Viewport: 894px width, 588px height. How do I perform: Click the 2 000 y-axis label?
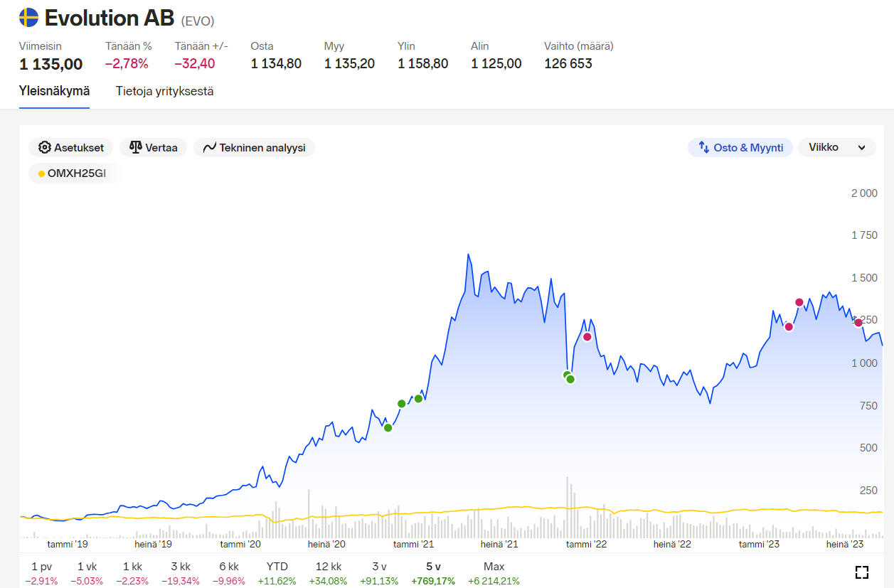864,193
